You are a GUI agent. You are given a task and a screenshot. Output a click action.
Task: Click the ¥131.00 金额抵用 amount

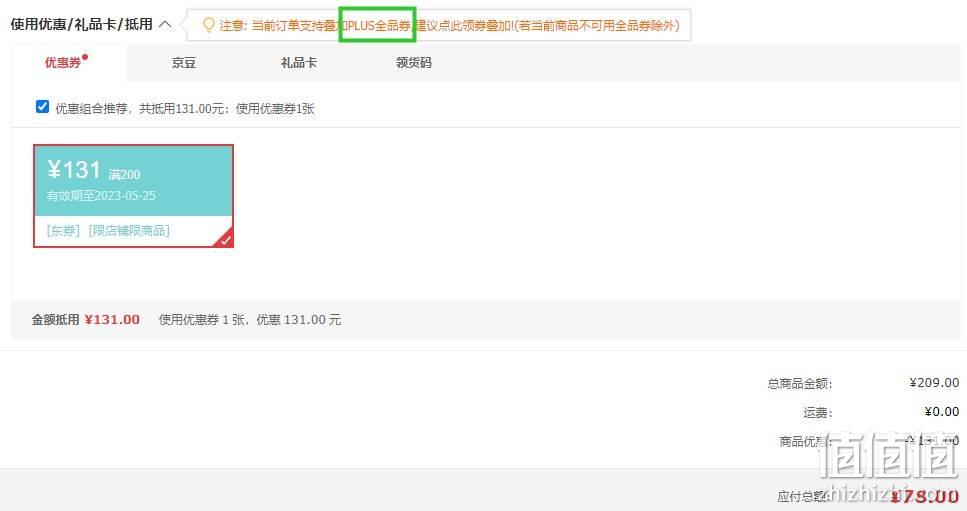point(112,319)
